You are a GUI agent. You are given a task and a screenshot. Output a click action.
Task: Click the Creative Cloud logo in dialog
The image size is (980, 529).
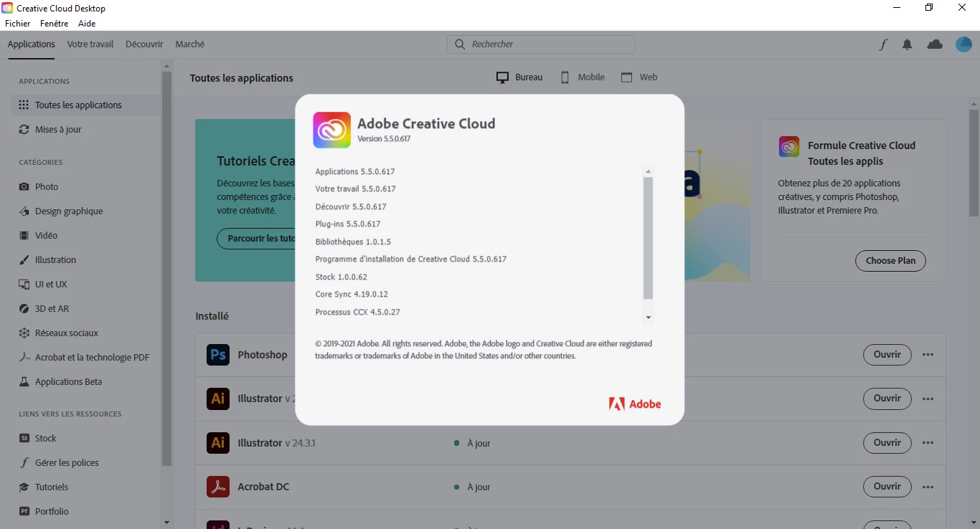tap(332, 130)
